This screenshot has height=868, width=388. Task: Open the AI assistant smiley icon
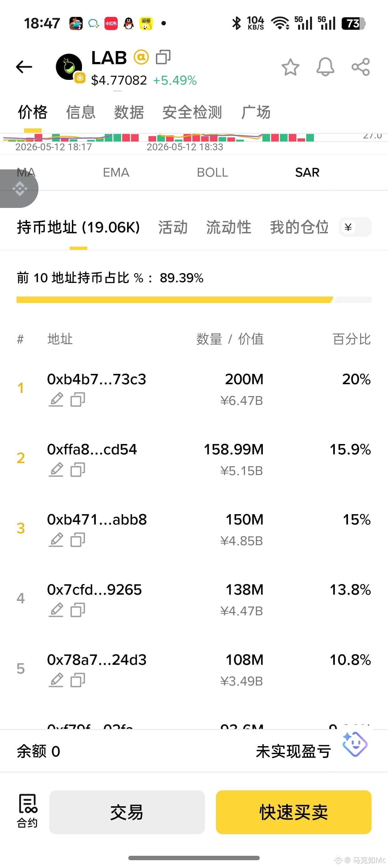pyautogui.click(x=355, y=744)
